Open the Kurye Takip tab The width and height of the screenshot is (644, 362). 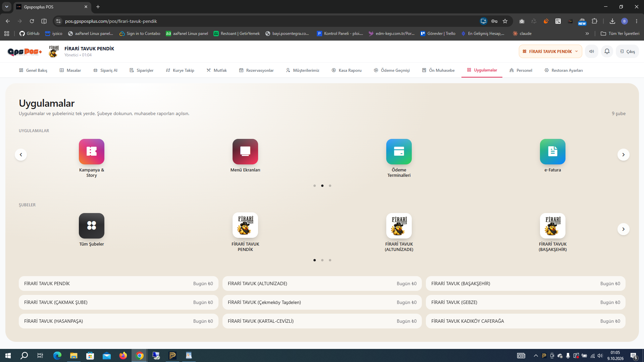180,70
